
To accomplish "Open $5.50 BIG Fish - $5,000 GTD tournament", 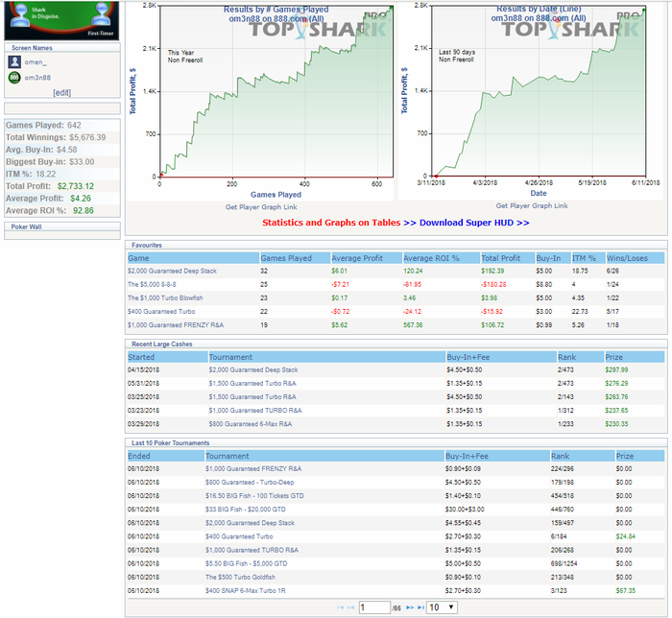I will (x=246, y=563).
